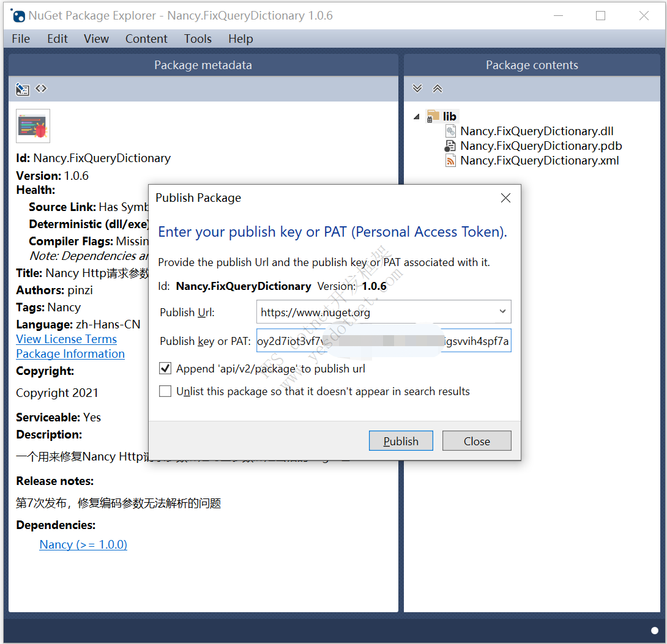The height and width of the screenshot is (644, 667).
Task: Click the Authors pinzi text
Action: coord(54,290)
